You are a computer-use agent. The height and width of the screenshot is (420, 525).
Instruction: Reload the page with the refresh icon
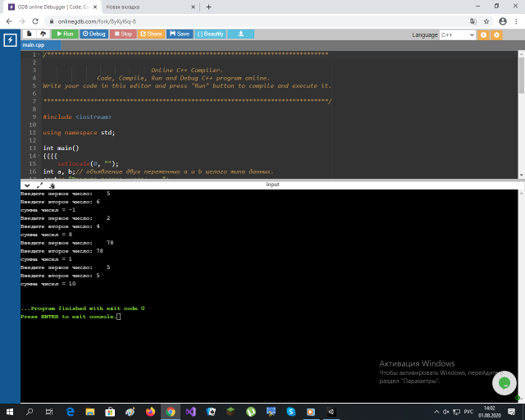(35, 21)
